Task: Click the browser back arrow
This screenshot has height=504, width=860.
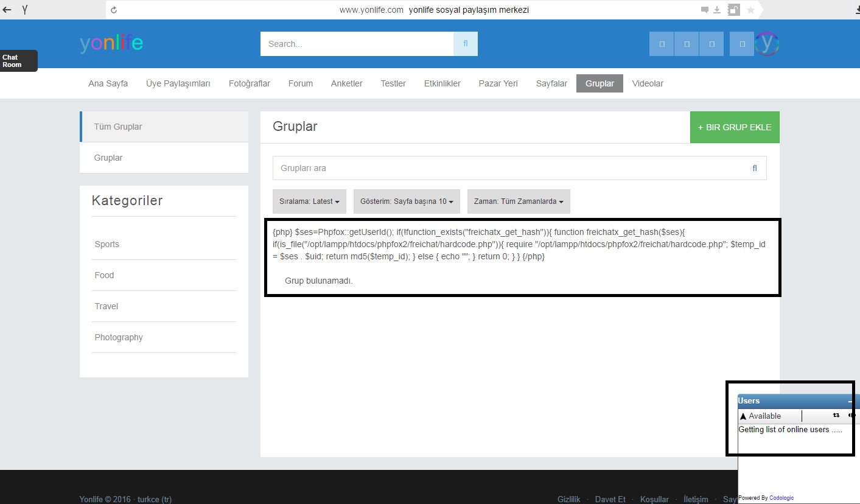Action: [7, 10]
